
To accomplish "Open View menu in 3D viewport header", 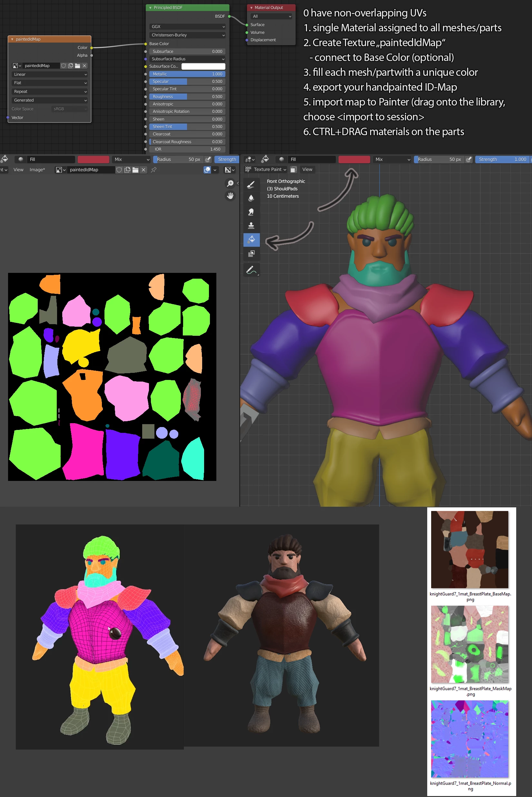I will pyautogui.click(x=307, y=169).
